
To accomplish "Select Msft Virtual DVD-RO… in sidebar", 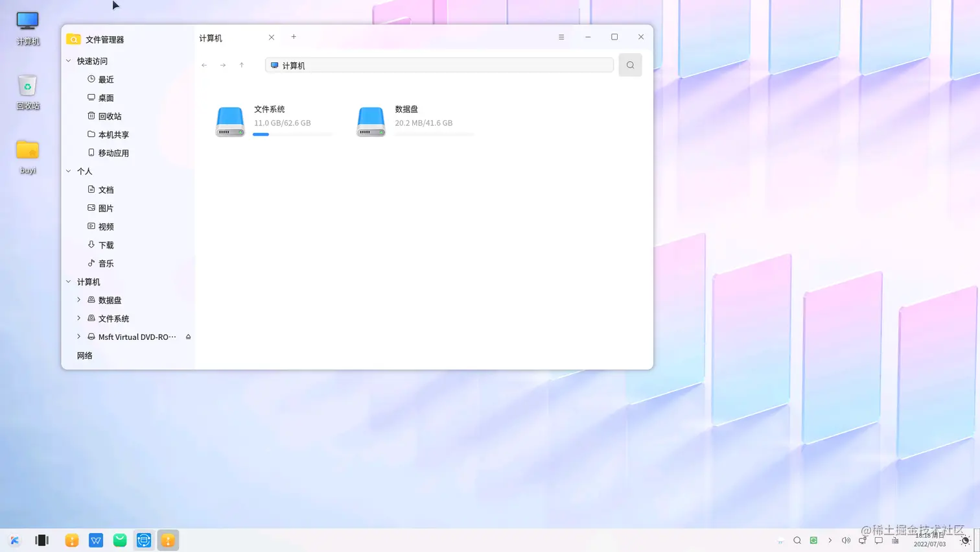I will [137, 337].
